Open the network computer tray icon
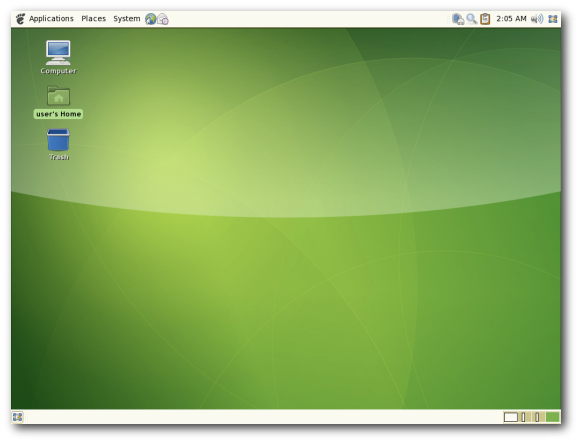Screen dimensions: 580x443 [458, 19]
